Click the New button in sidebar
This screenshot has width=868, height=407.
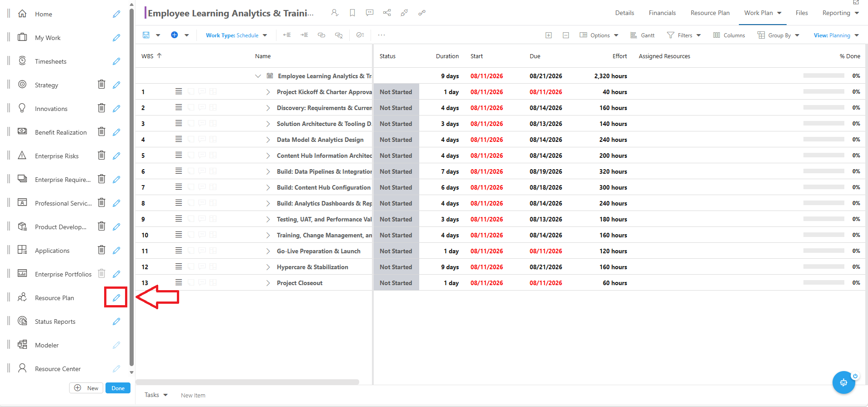[x=86, y=388]
